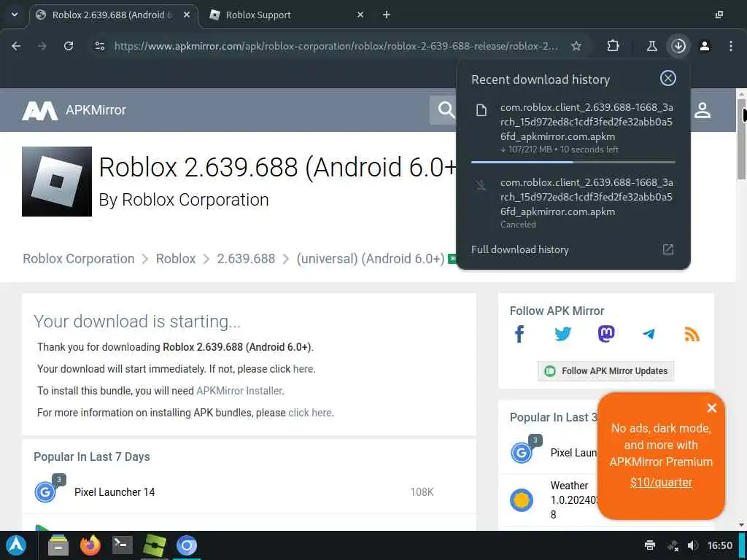Open the By Roblox Corporation link

pyautogui.click(x=183, y=200)
